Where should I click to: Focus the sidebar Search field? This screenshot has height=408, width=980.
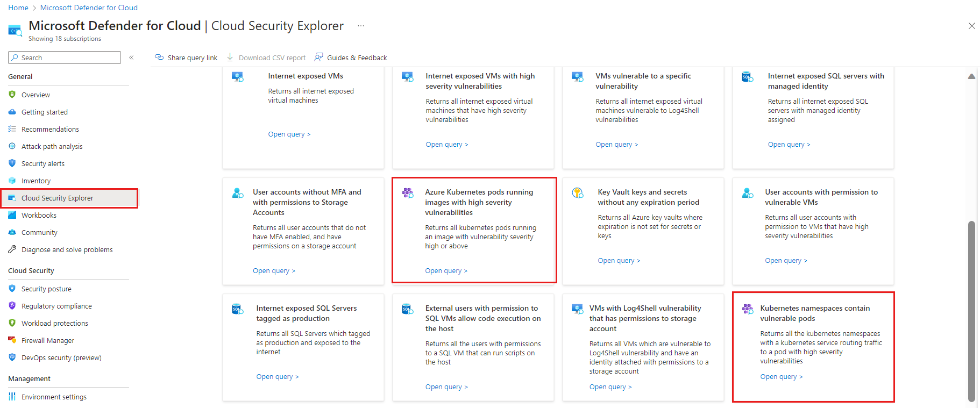coord(65,58)
